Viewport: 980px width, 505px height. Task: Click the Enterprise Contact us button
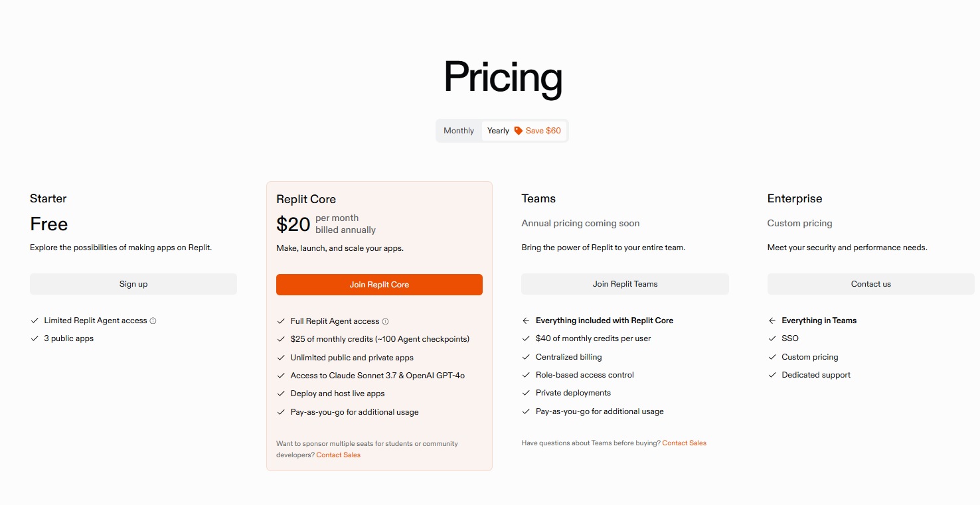(870, 284)
